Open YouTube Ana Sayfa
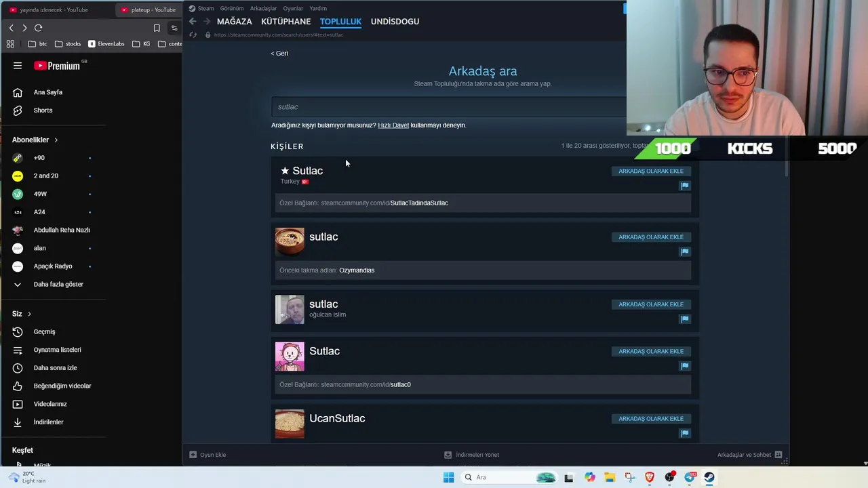The image size is (868, 488). coord(47,92)
